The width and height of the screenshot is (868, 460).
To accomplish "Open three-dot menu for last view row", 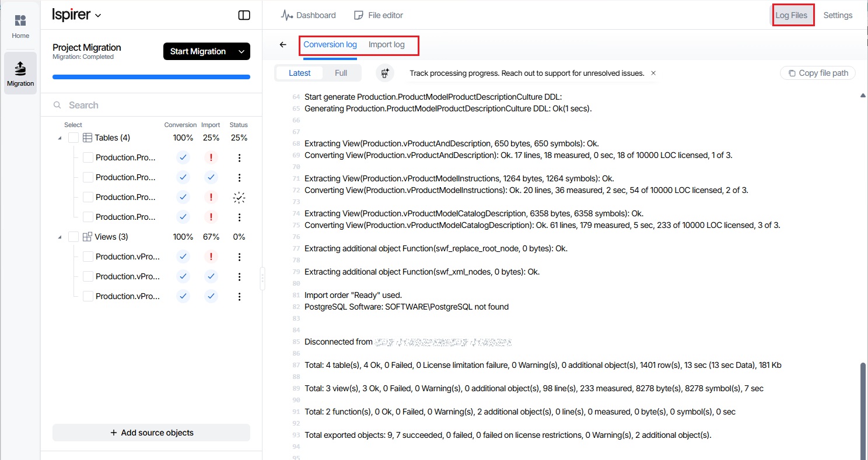I will (239, 297).
